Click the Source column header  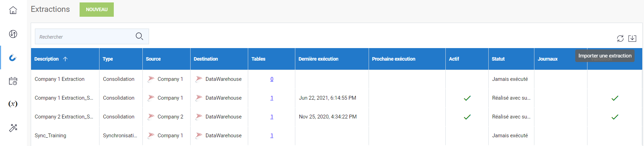pyautogui.click(x=153, y=59)
